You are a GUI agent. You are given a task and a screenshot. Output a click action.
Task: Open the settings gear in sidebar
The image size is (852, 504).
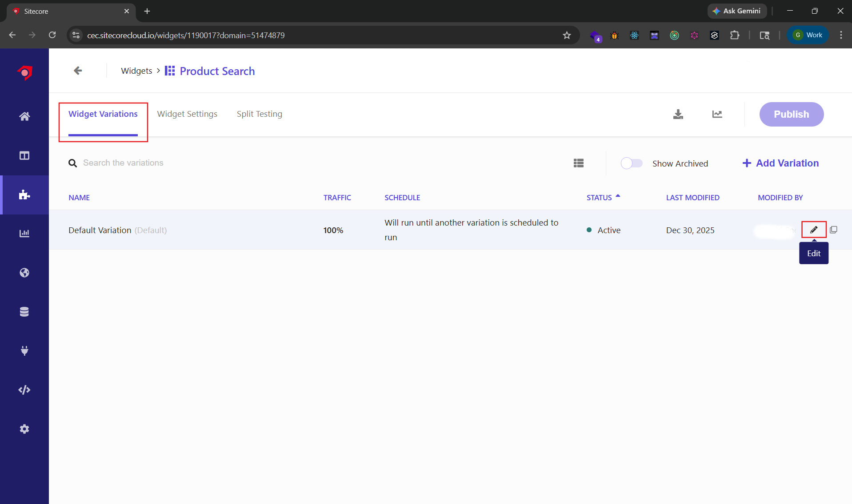24,429
